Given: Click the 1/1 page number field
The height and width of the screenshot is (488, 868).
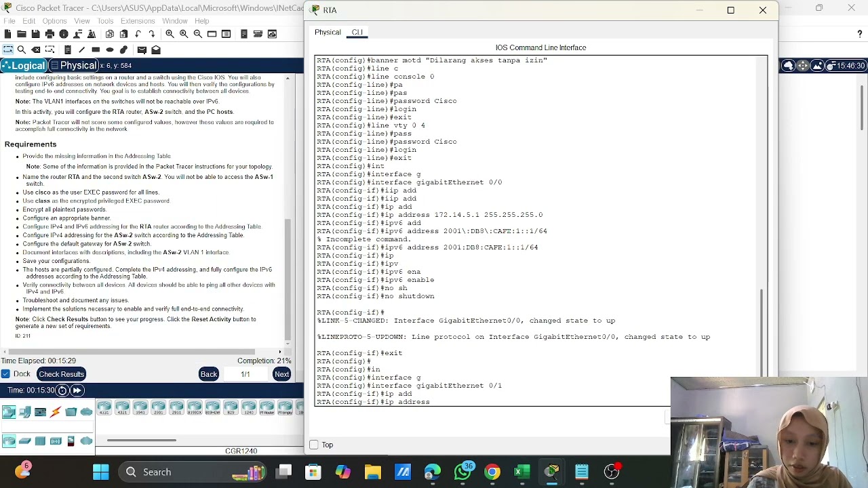Looking at the screenshot, I should tap(245, 374).
